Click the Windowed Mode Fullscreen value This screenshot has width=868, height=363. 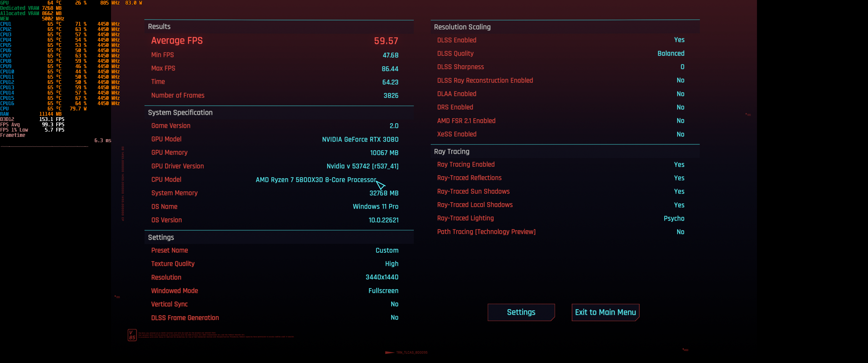(383, 291)
